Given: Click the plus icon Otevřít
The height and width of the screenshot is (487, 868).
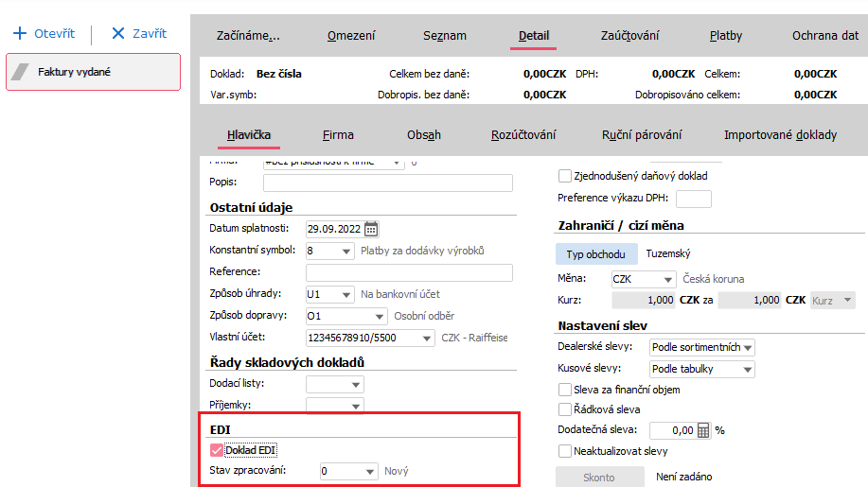Looking at the screenshot, I should [x=20, y=33].
